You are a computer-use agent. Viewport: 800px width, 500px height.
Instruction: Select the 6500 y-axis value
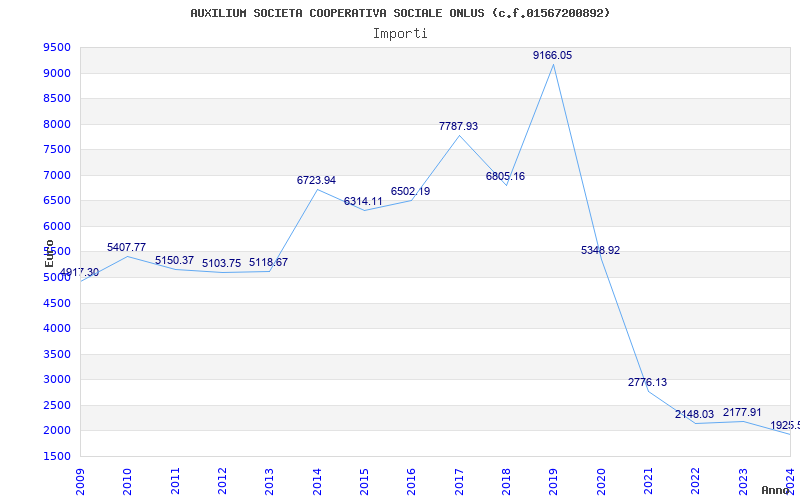[x=57, y=201]
